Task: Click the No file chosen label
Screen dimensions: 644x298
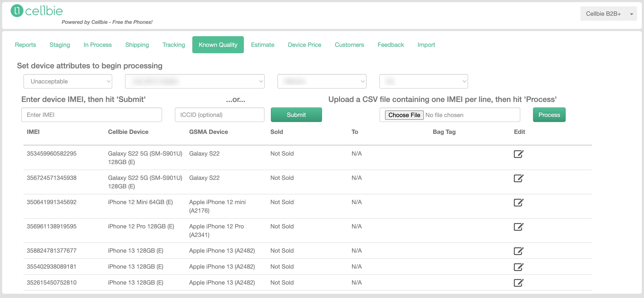Action: (444, 115)
